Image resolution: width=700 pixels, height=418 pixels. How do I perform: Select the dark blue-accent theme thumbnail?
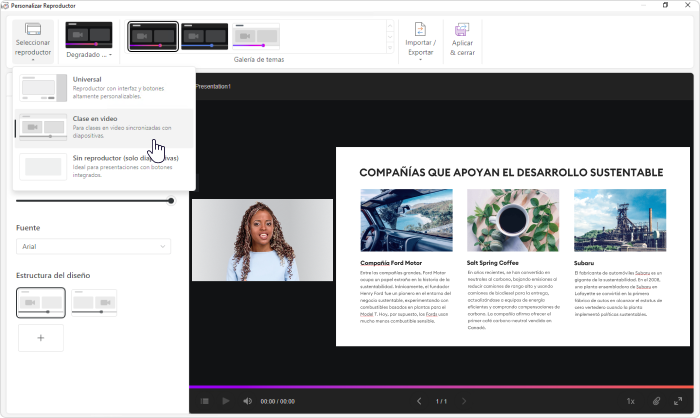(x=204, y=36)
